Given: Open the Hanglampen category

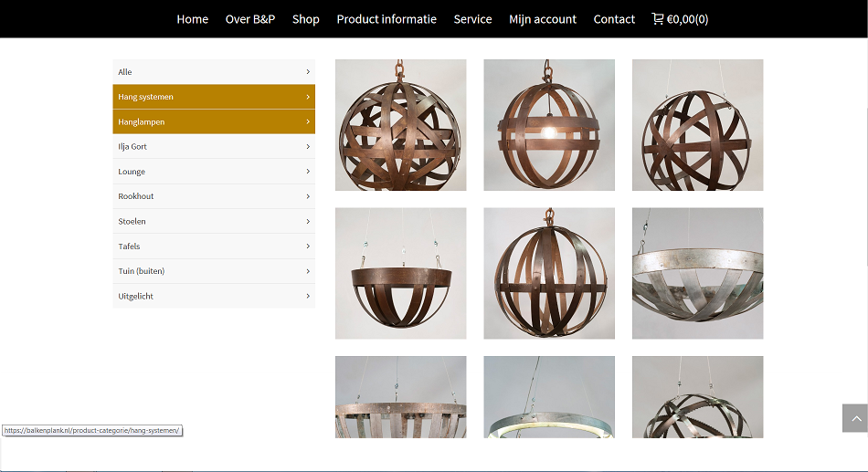Looking at the screenshot, I should click(214, 121).
